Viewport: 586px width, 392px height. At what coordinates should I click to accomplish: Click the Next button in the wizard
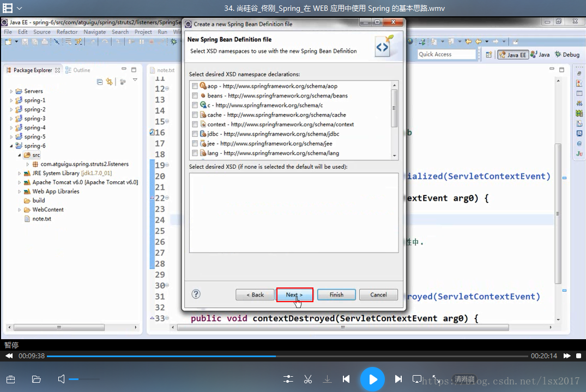[294, 295]
